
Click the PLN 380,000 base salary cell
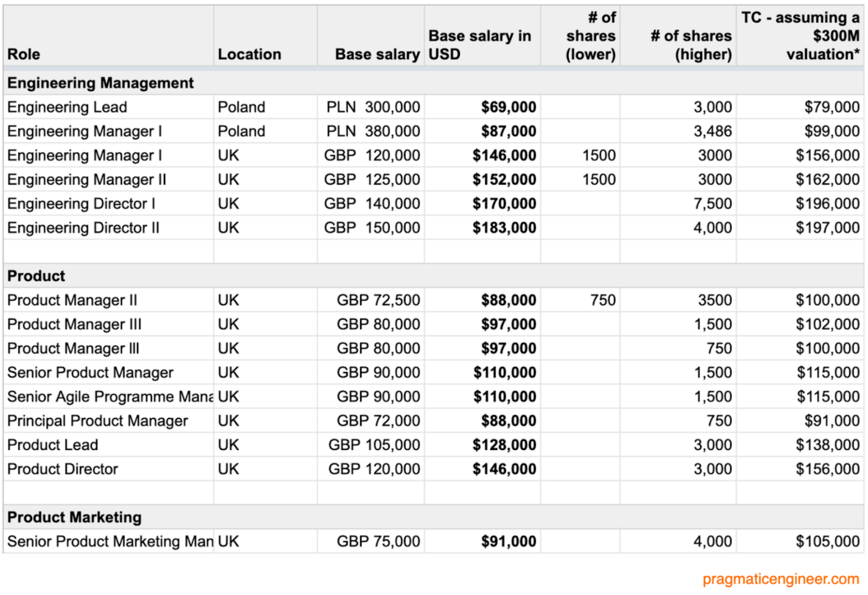click(x=373, y=131)
